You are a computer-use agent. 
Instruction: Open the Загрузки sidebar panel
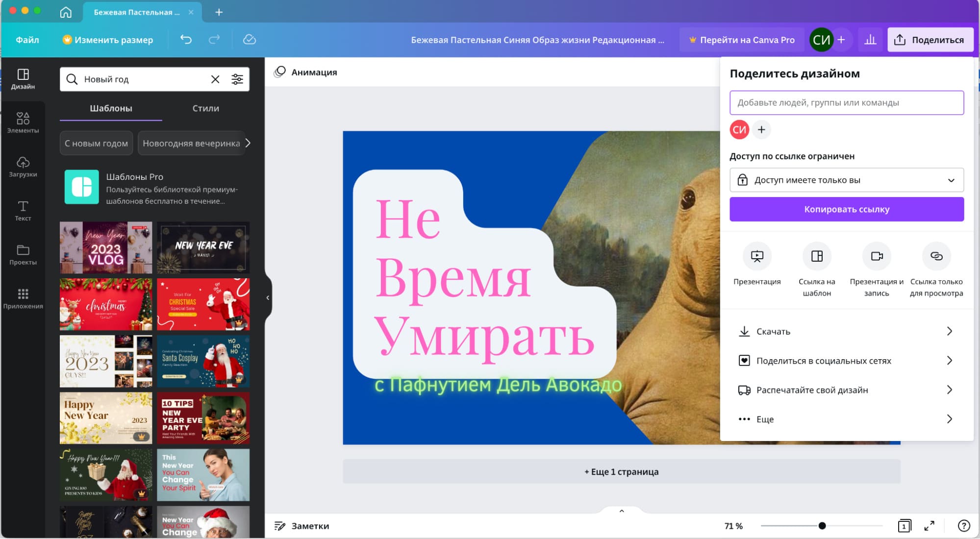(x=23, y=167)
